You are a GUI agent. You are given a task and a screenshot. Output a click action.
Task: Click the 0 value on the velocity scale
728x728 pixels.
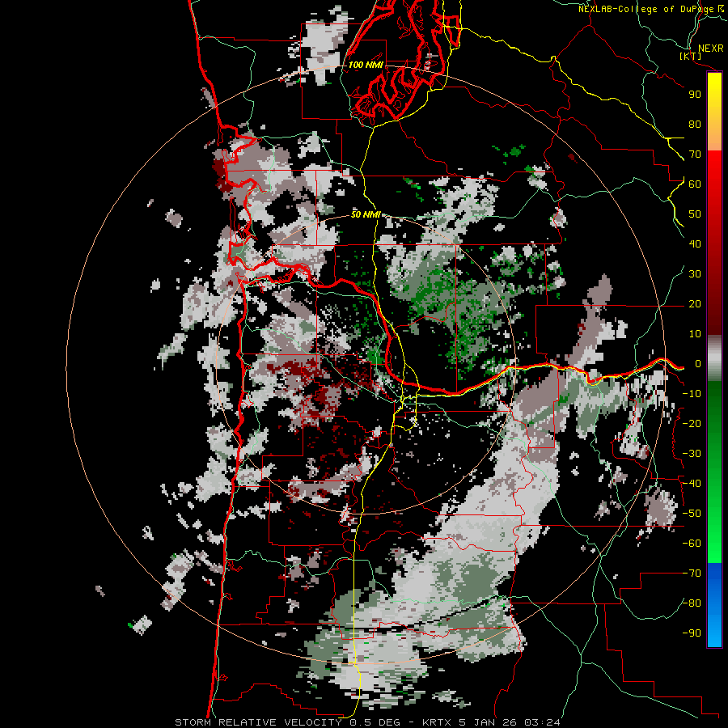[x=698, y=364]
